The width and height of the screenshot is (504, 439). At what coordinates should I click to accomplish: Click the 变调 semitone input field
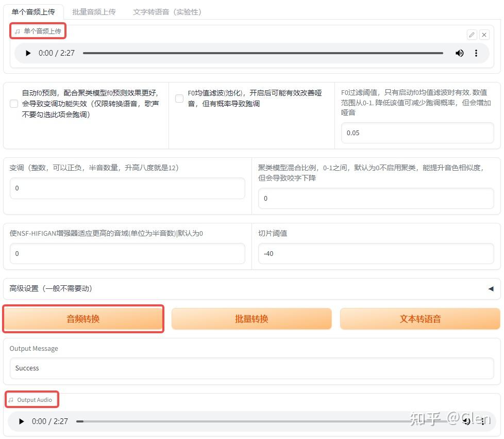[127, 188]
